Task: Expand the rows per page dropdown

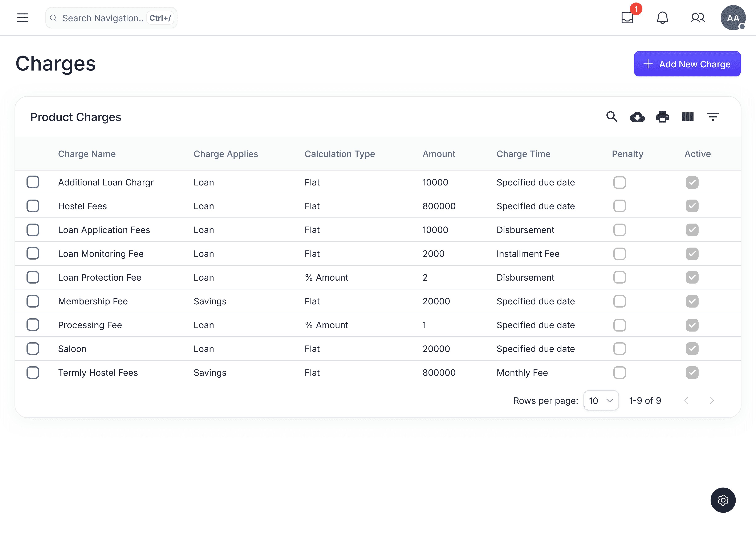Action: coord(601,401)
